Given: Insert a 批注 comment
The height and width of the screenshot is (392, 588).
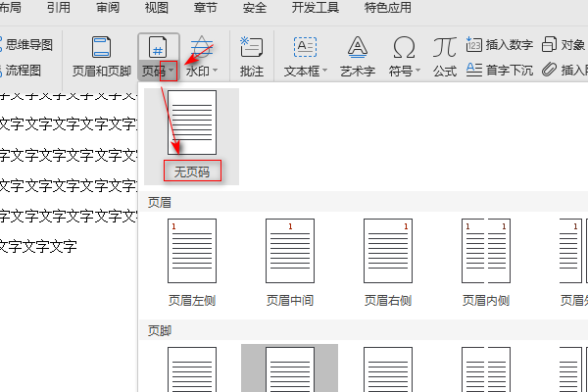Looking at the screenshot, I should pos(252,55).
